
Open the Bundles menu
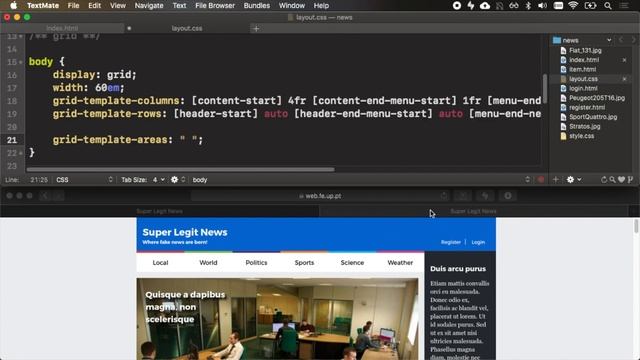pos(257,6)
